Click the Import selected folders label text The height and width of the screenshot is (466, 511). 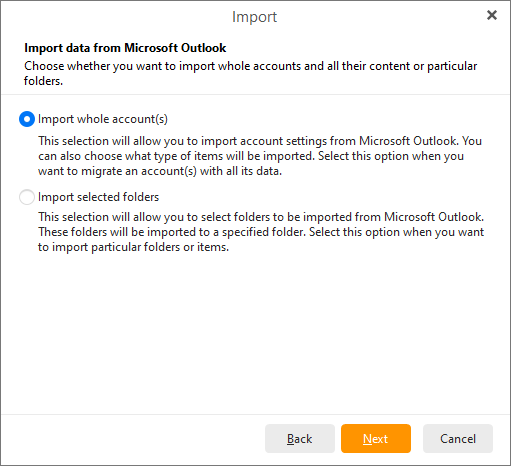(x=98, y=197)
